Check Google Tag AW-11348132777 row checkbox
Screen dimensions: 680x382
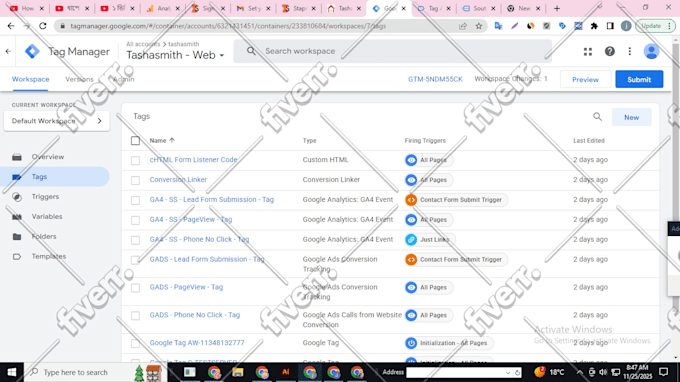coord(135,343)
